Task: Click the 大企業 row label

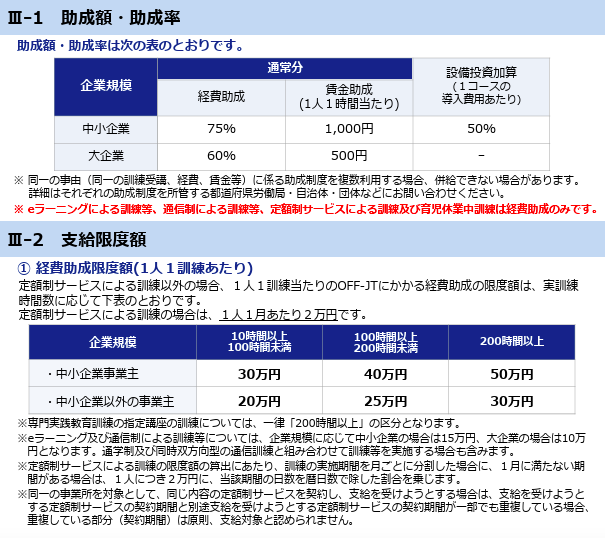Action: coord(106,155)
